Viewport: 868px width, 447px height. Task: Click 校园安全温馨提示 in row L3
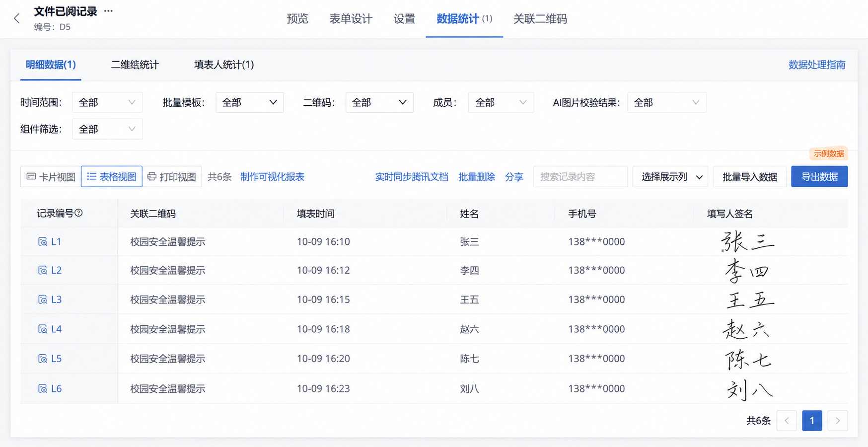168,299
